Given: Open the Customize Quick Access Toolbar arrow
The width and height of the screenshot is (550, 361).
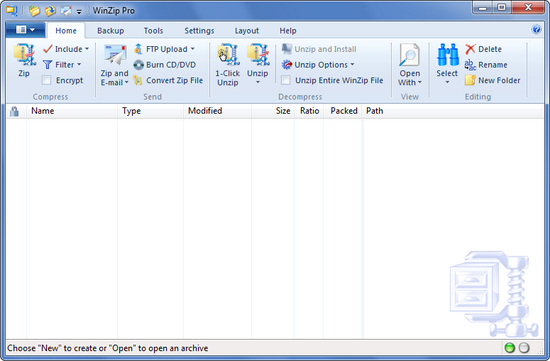Looking at the screenshot, I should (x=79, y=12).
